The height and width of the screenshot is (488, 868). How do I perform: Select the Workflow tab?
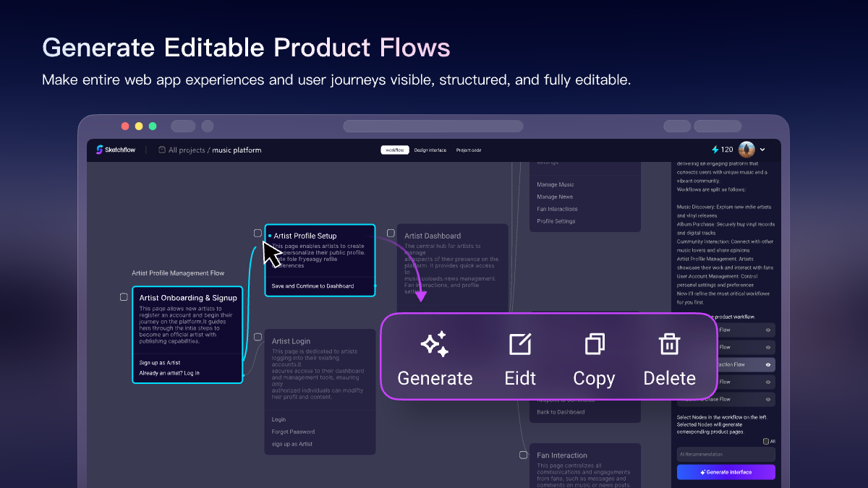(x=394, y=150)
